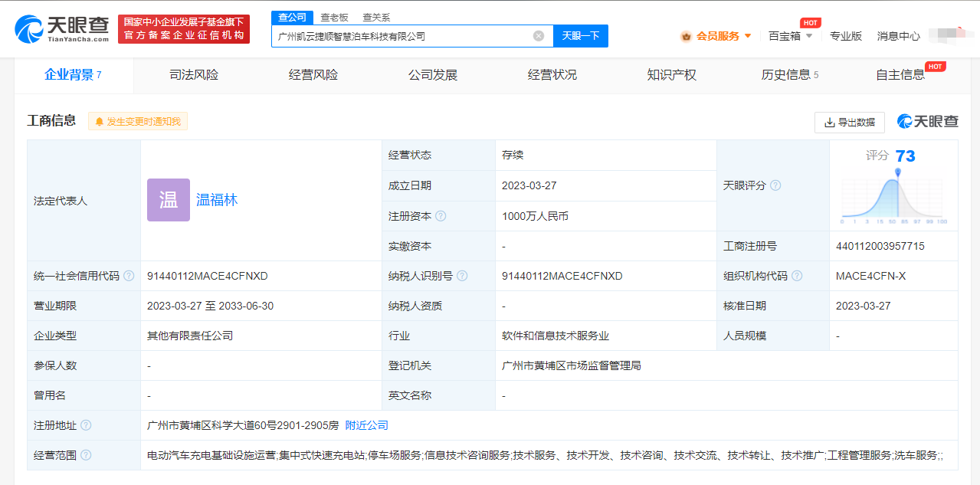Click the help icon beside 注册地址
This screenshot has width=980, height=485.
pos(84,425)
